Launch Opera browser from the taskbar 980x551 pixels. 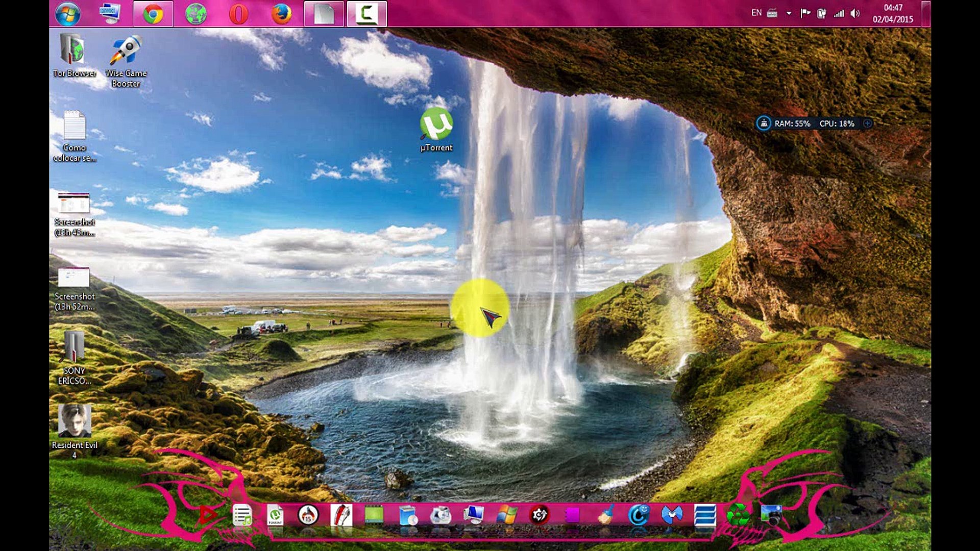tap(238, 14)
